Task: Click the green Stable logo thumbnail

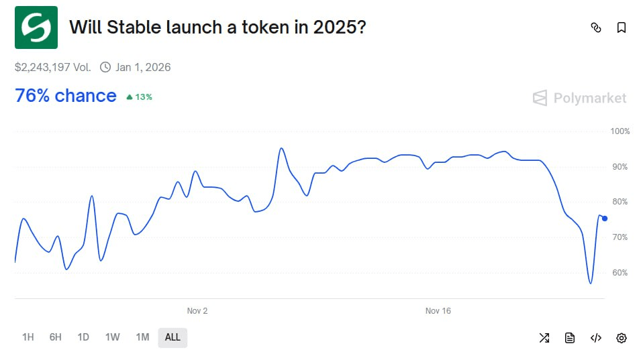Action: click(36, 27)
